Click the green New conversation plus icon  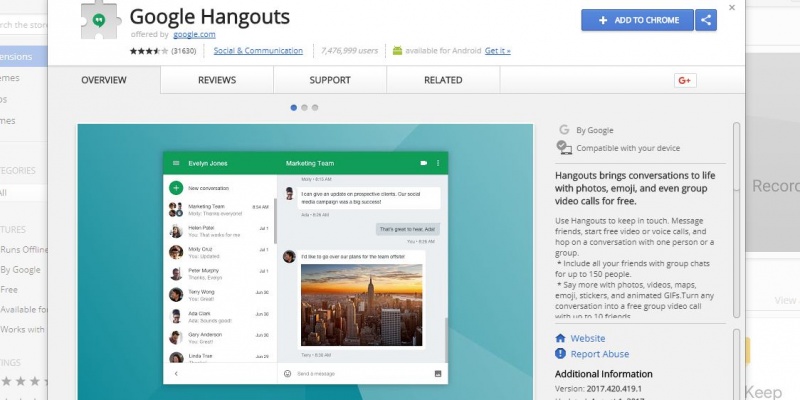[176, 188]
